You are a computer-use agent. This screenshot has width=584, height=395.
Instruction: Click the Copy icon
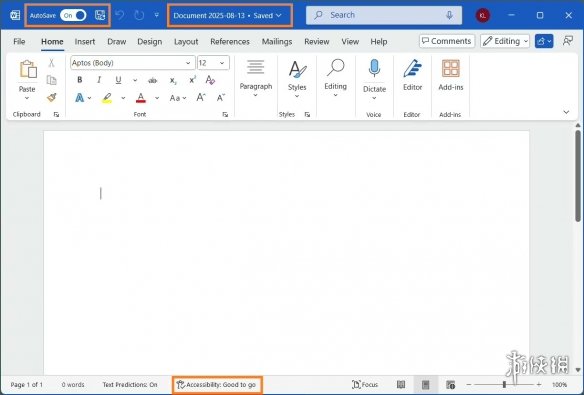tap(51, 80)
